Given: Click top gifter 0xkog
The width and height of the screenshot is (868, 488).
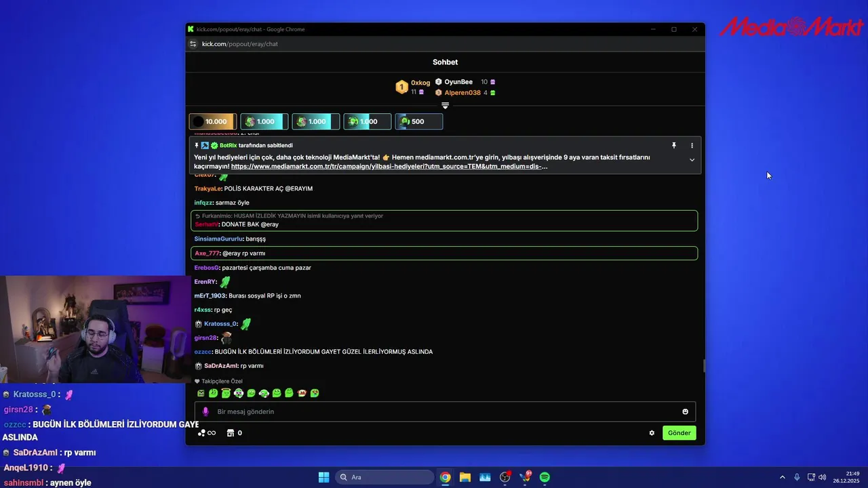Looking at the screenshot, I should tap(420, 83).
